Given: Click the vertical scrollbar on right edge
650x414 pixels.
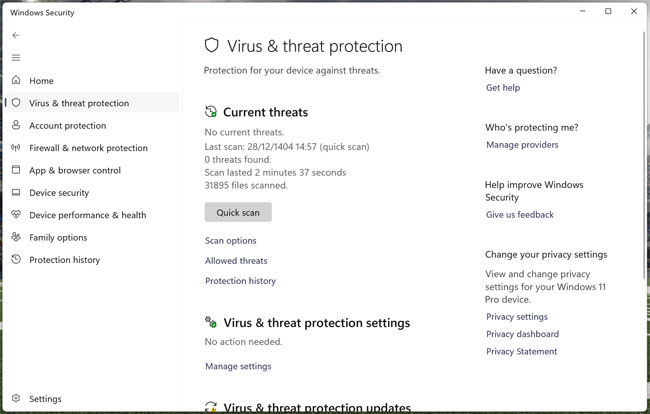Looking at the screenshot, I should [645, 155].
